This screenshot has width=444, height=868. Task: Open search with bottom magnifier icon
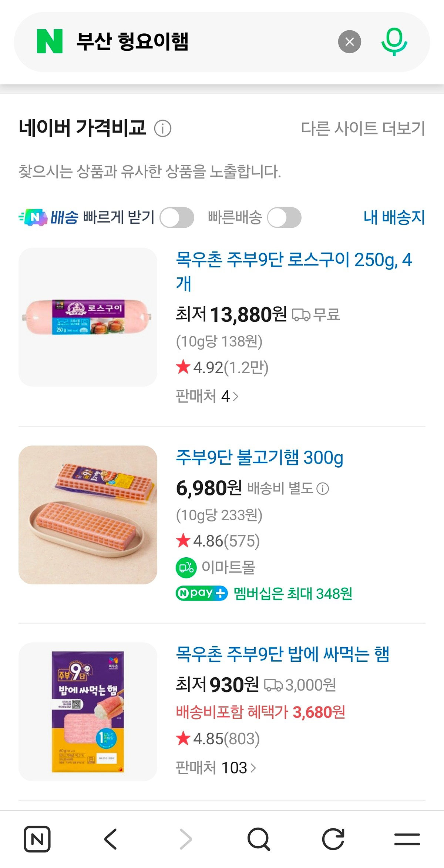point(259,839)
